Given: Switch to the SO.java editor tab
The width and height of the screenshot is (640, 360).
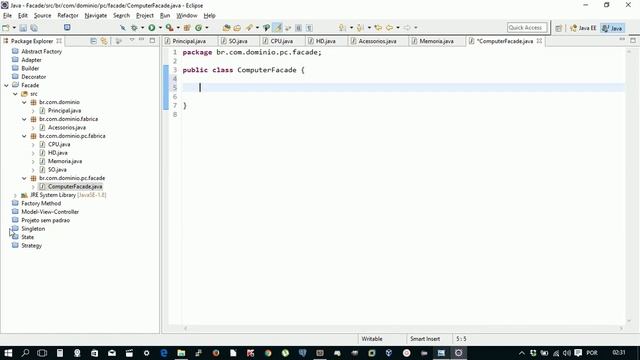Looking at the screenshot, I should coord(238,41).
